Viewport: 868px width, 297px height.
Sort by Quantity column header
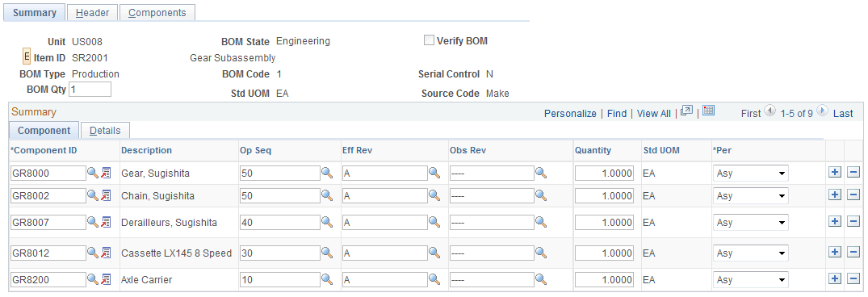pos(593,150)
